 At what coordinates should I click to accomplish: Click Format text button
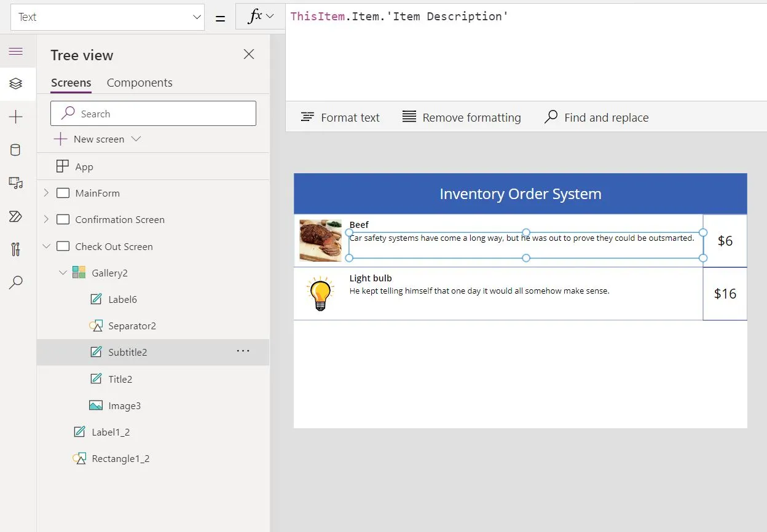click(x=340, y=117)
